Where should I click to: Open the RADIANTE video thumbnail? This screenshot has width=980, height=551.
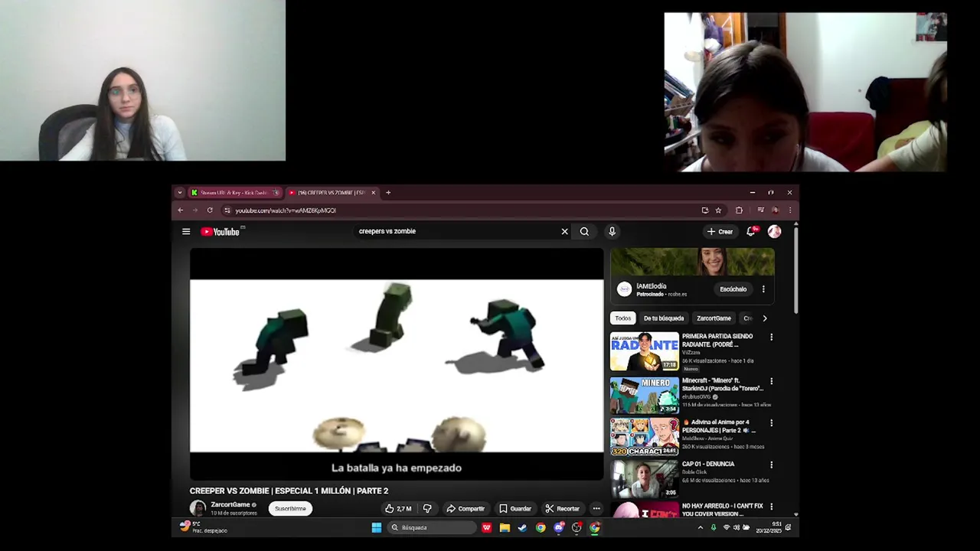[x=644, y=351]
